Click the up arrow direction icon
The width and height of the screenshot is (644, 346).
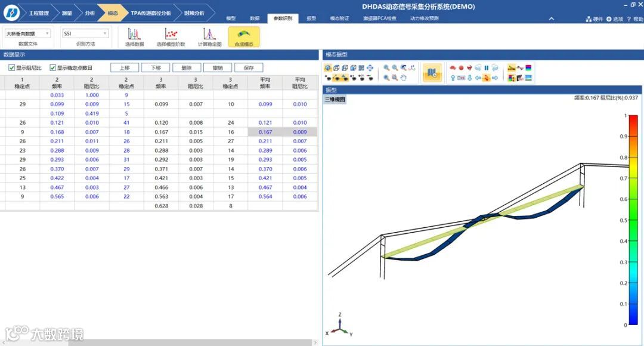pos(453,78)
